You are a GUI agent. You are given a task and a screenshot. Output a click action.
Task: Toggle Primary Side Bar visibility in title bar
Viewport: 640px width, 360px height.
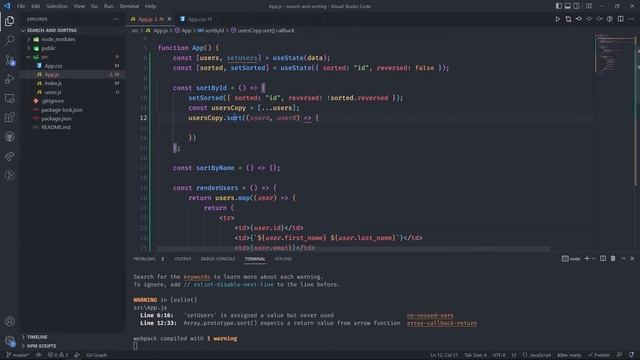pos(558,6)
